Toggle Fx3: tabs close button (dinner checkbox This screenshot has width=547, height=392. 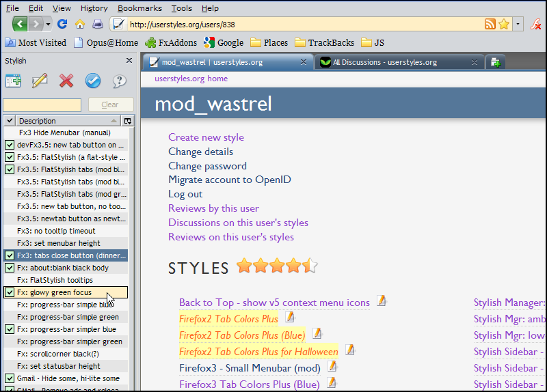pyautogui.click(x=10, y=255)
